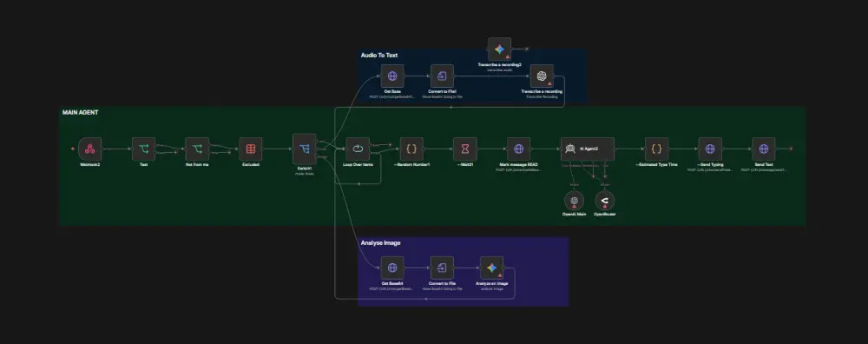Click the Loop Over Items label
This screenshot has height=344, width=868.
click(x=358, y=164)
